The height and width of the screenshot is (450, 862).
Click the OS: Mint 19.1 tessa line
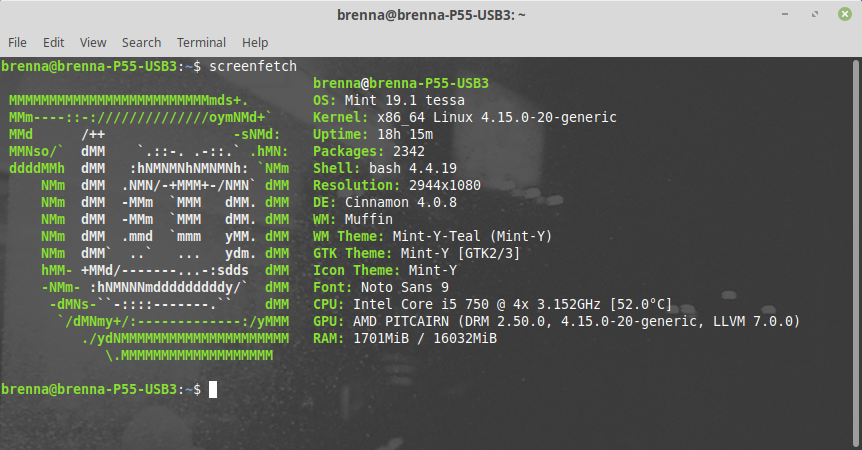point(388,100)
